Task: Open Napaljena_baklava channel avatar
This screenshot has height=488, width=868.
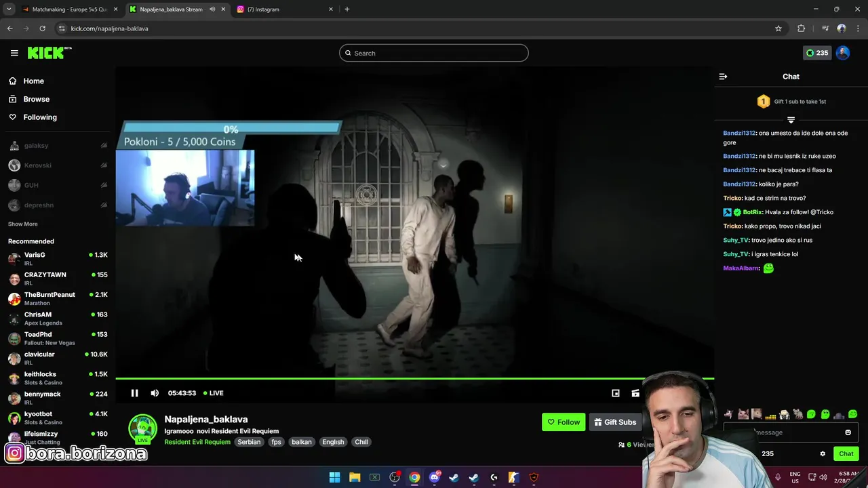Action: tap(142, 428)
